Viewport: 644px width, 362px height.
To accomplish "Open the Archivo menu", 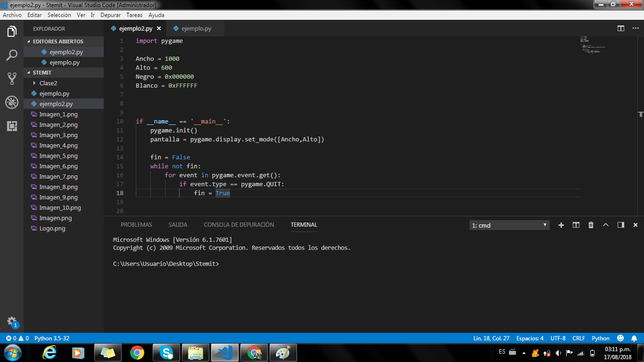I will click(12, 15).
